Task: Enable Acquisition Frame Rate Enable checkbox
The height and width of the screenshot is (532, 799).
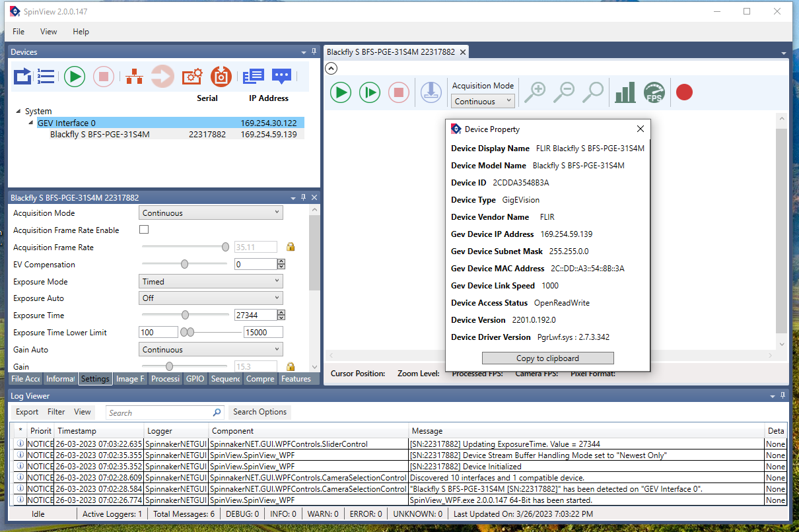Action: [144, 230]
